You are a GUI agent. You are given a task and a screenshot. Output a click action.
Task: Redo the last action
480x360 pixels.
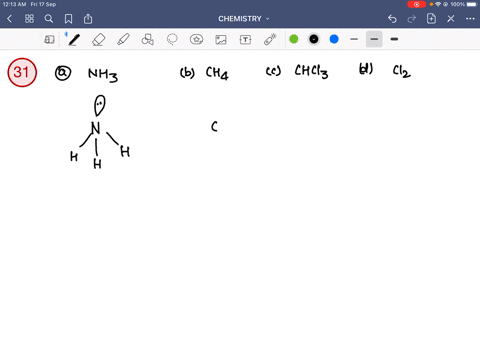(412, 19)
